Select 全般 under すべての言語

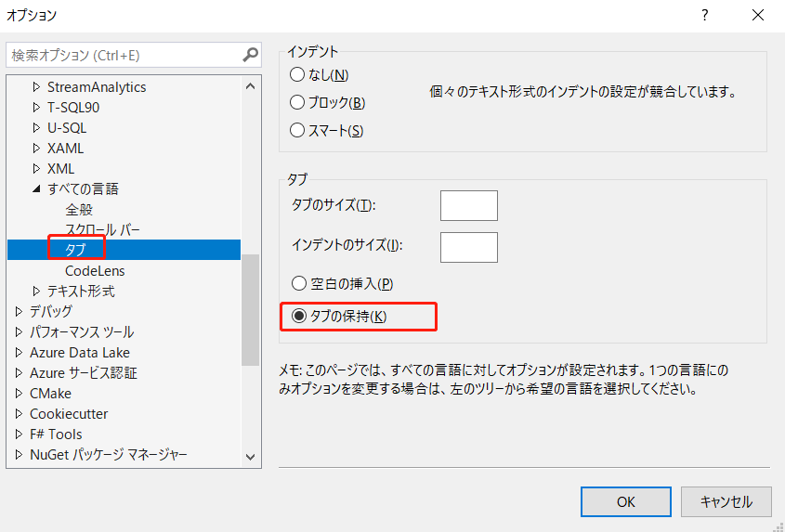pyautogui.click(x=79, y=209)
